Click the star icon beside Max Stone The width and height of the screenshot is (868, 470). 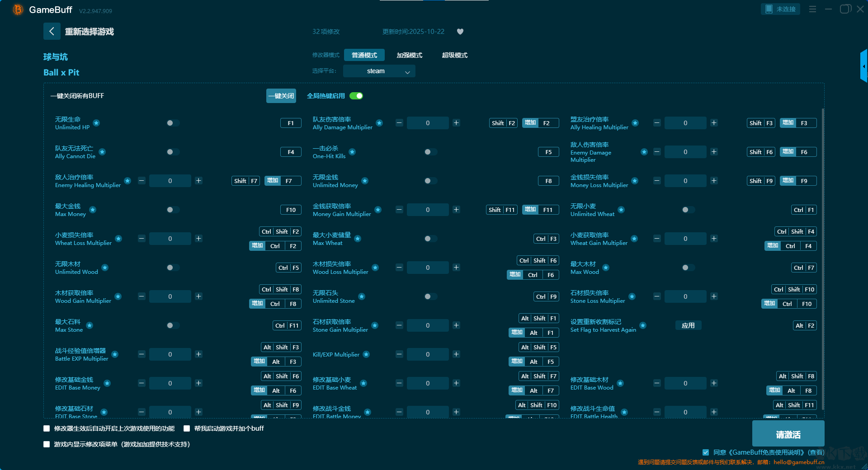point(90,325)
